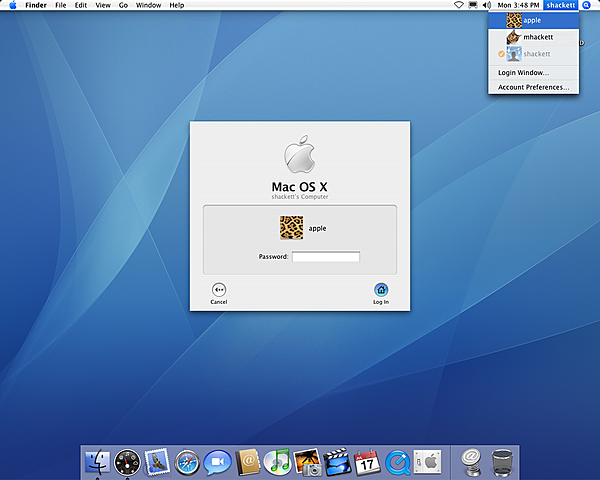
Task: Launch Mail from the Dock
Action: tap(157, 462)
